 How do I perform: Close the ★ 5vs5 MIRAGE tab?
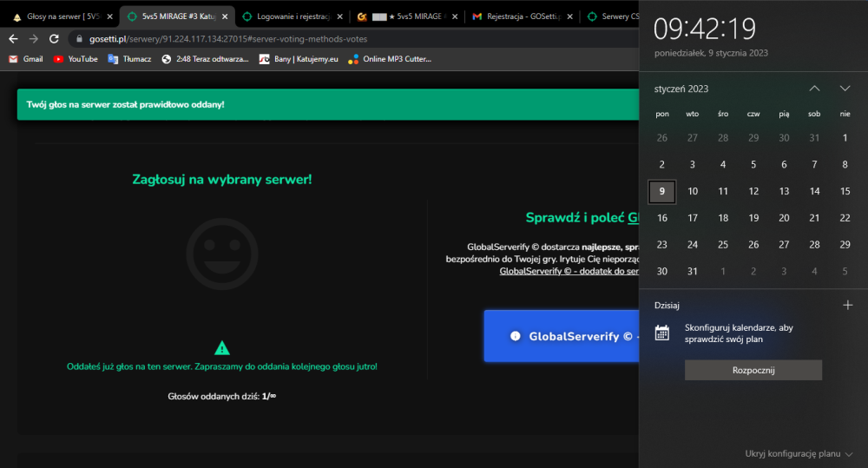tap(455, 16)
